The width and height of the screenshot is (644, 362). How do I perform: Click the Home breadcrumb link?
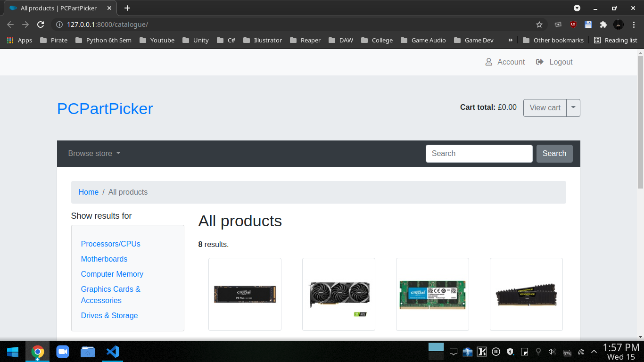(x=89, y=192)
